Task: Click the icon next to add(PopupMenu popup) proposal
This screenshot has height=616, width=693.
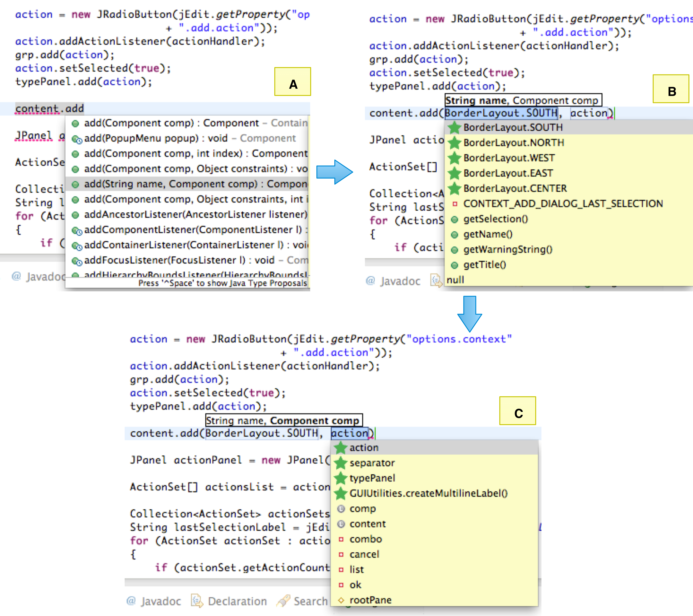Action: [x=77, y=139]
